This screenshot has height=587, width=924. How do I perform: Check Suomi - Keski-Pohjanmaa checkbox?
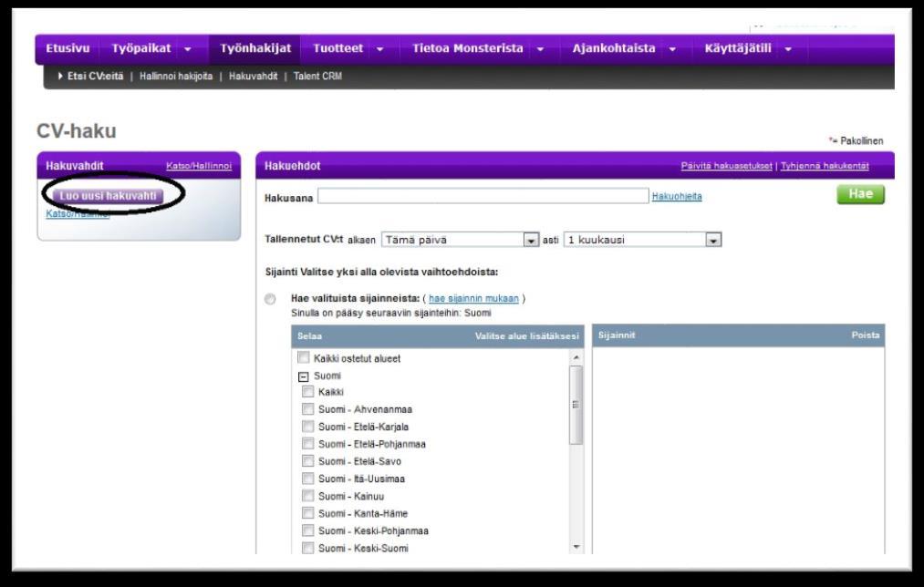[307, 530]
